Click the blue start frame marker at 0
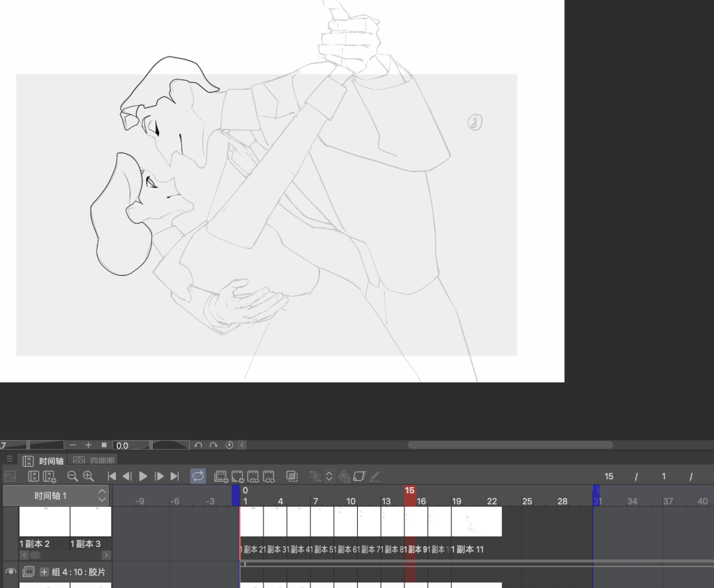 coord(236,495)
